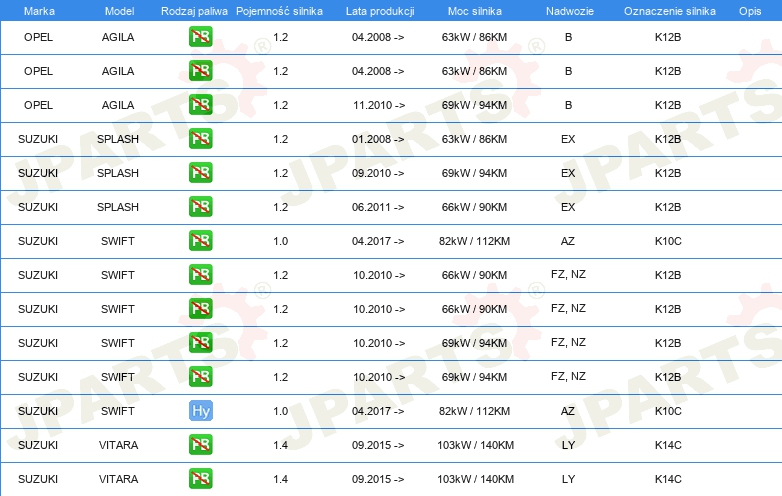Click engine capacity 1.0 in petrol Swift row
This screenshot has height=496, width=782.
281,241
